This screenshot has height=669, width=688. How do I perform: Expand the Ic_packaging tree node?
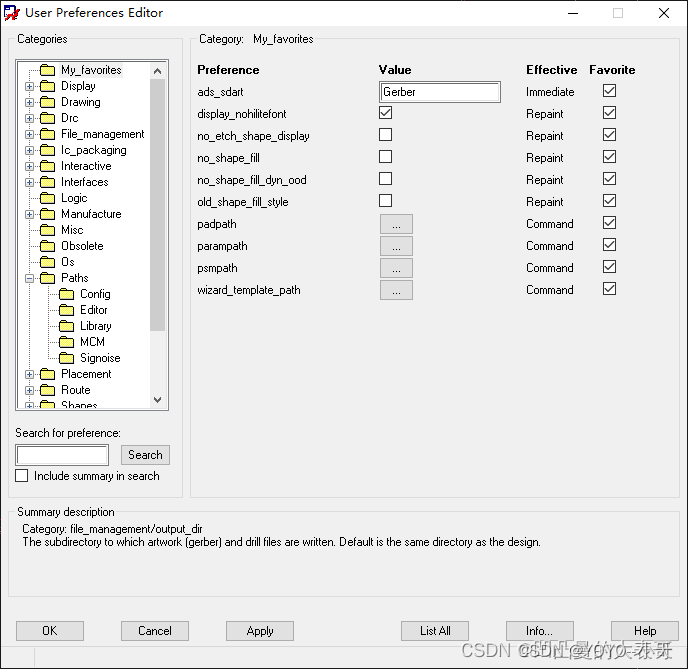pos(29,150)
